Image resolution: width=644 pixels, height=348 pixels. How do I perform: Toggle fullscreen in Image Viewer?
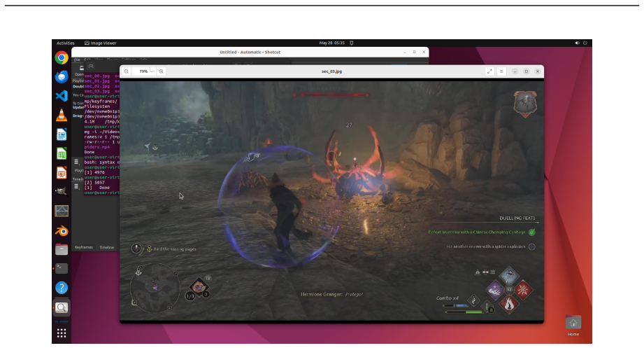pos(489,71)
